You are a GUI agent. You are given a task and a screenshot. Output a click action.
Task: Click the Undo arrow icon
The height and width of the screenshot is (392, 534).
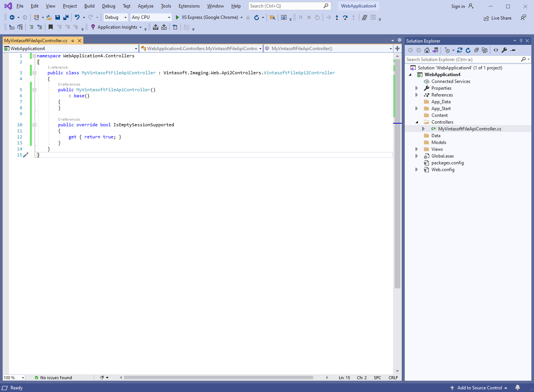77,17
